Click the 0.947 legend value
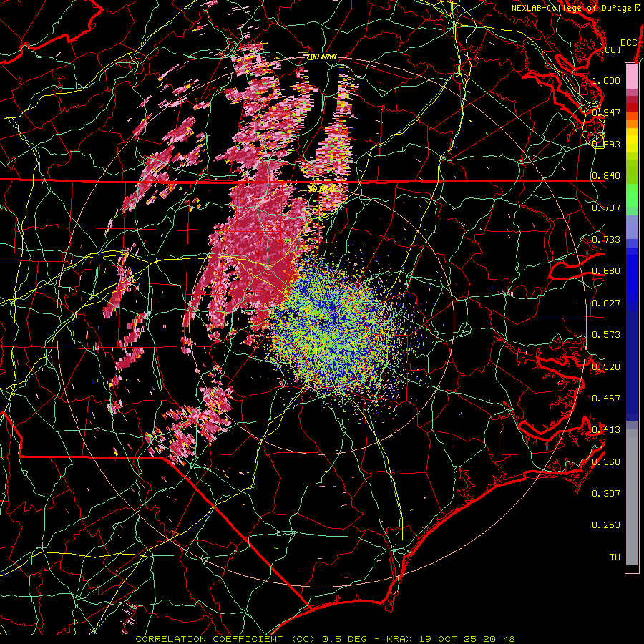Screen dimensions: 644x644 pos(606,112)
